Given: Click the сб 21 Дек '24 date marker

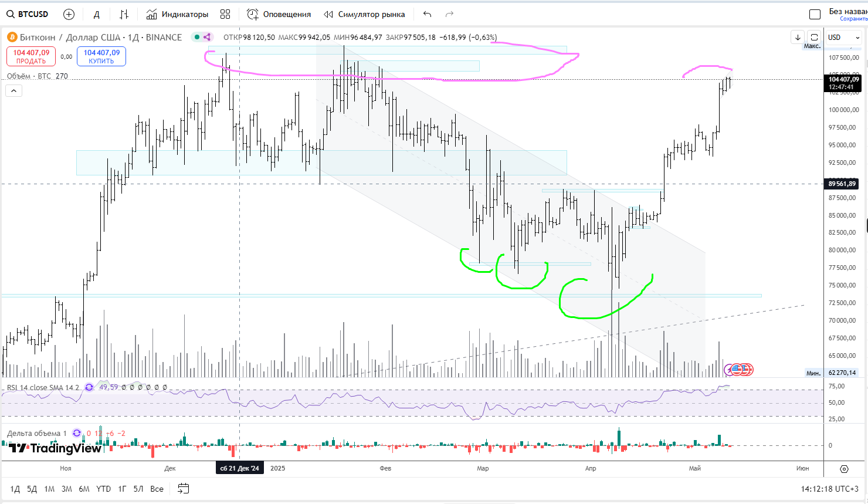Looking at the screenshot, I should (239, 468).
